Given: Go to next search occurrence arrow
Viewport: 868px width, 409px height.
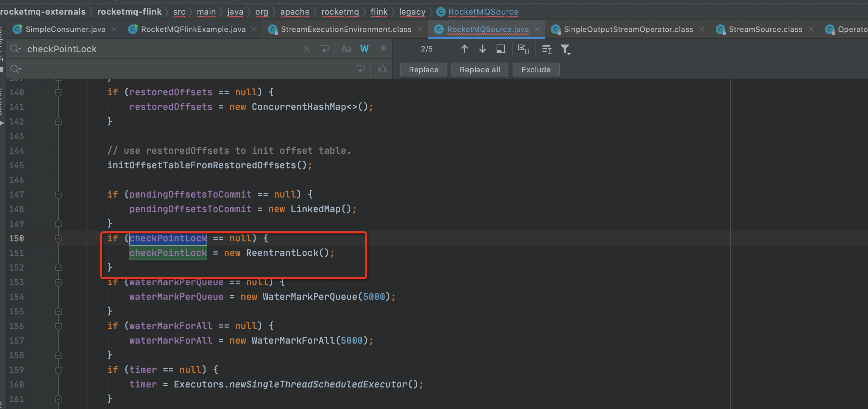Looking at the screenshot, I should [482, 49].
